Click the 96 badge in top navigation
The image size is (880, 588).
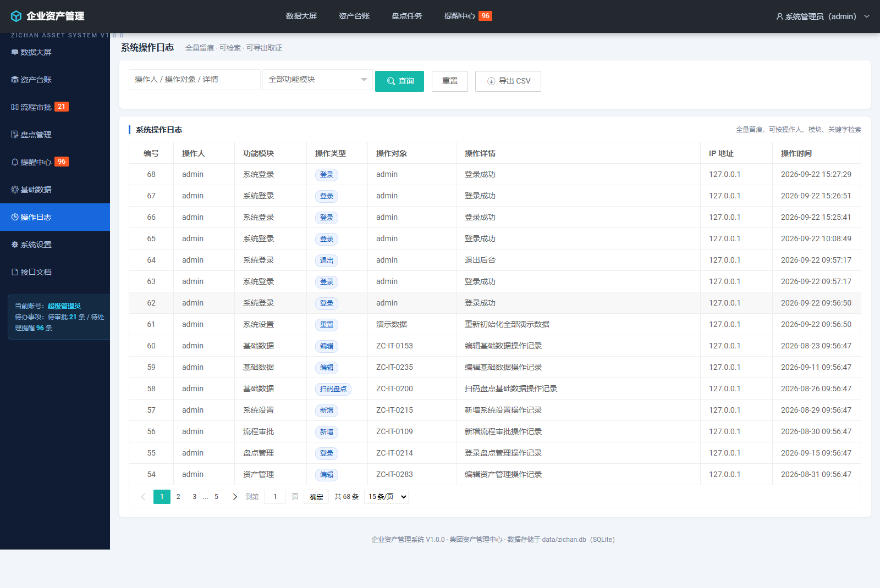[485, 16]
